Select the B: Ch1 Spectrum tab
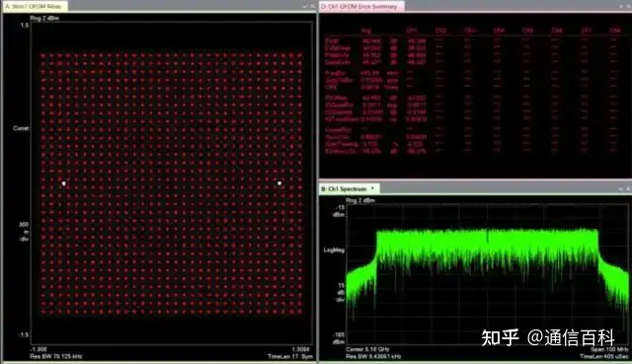Image resolution: width=632 pixels, height=364 pixels. point(345,188)
